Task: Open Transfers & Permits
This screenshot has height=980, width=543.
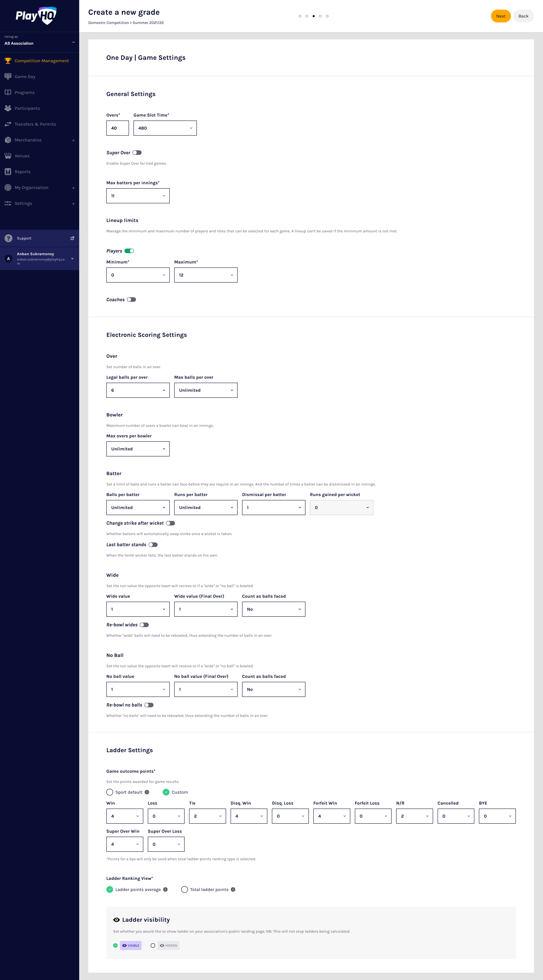Action: pyautogui.click(x=35, y=124)
